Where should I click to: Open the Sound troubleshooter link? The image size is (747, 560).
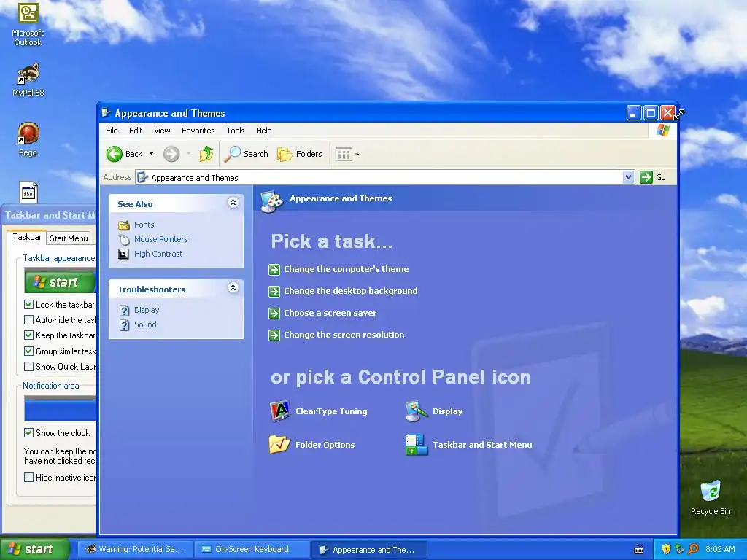[x=145, y=324]
